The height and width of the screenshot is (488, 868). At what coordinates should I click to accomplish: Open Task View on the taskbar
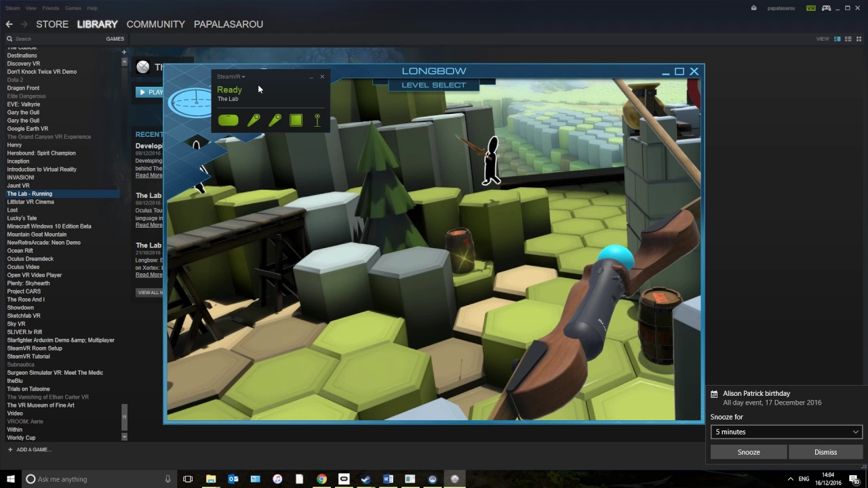[x=188, y=479]
